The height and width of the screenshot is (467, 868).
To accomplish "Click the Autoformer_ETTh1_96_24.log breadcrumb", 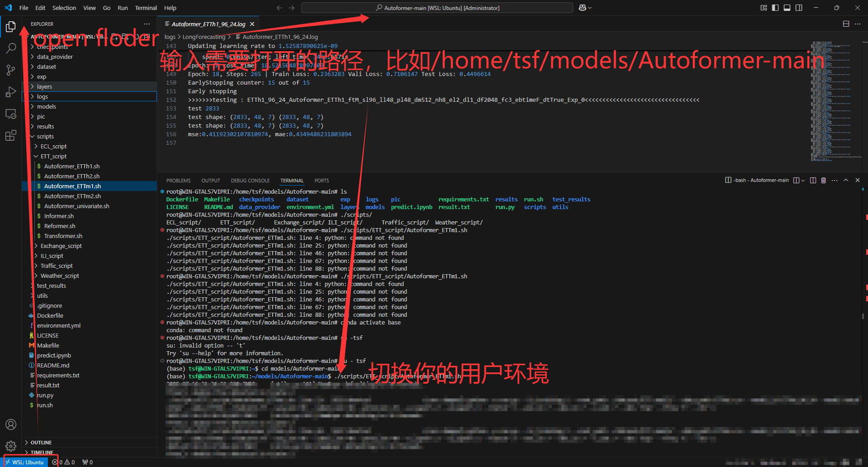I will (276, 37).
